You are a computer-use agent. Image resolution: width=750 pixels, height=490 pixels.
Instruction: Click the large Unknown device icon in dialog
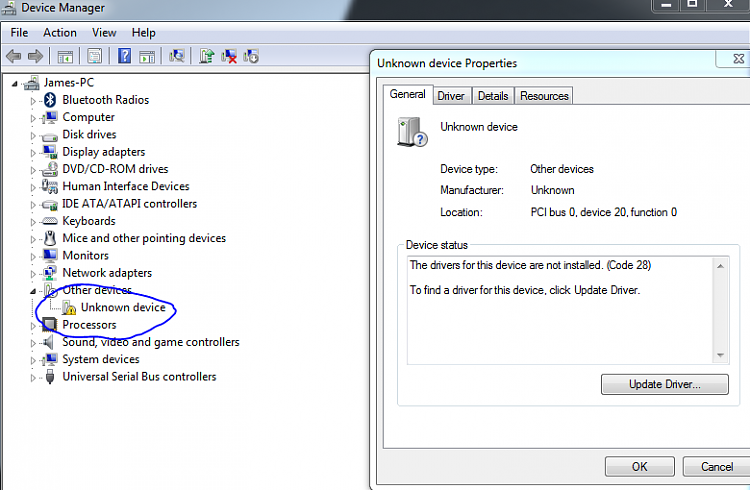pyautogui.click(x=411, y=132)
